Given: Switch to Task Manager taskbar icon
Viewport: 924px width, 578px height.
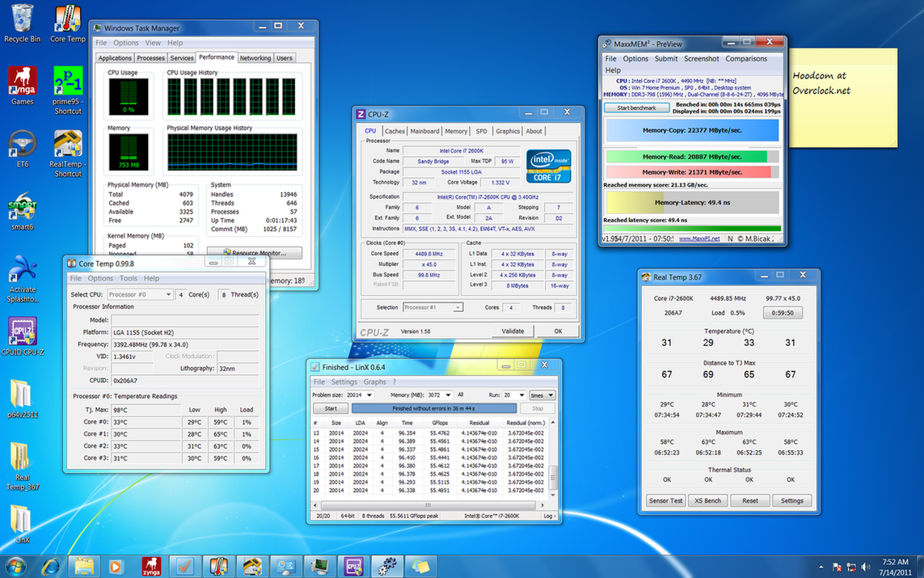Looking at the screenshot, I should (319, 567).
